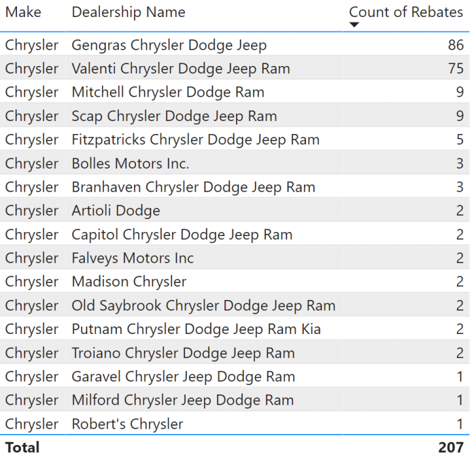Click the Total row label

tap(22, 448)
